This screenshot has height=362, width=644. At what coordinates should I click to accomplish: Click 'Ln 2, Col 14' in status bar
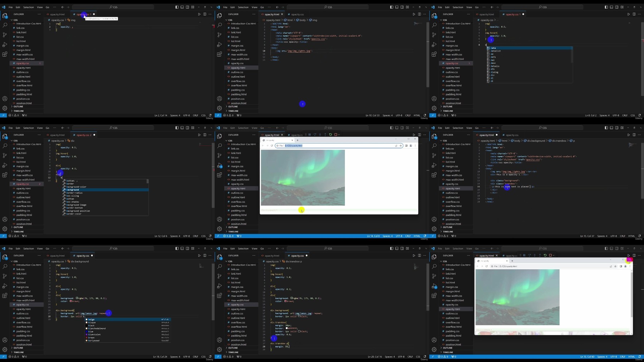(x=161, y=115)
